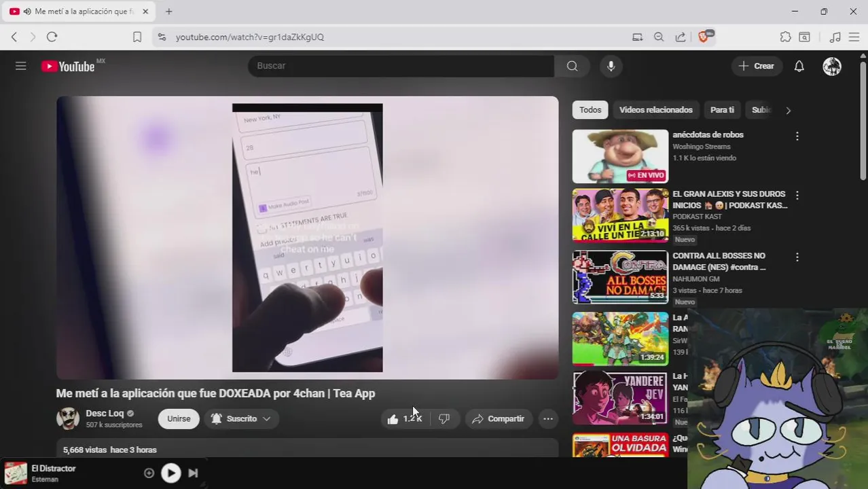
Task: Open the sidebar panel icon
Action: point(805,37)
